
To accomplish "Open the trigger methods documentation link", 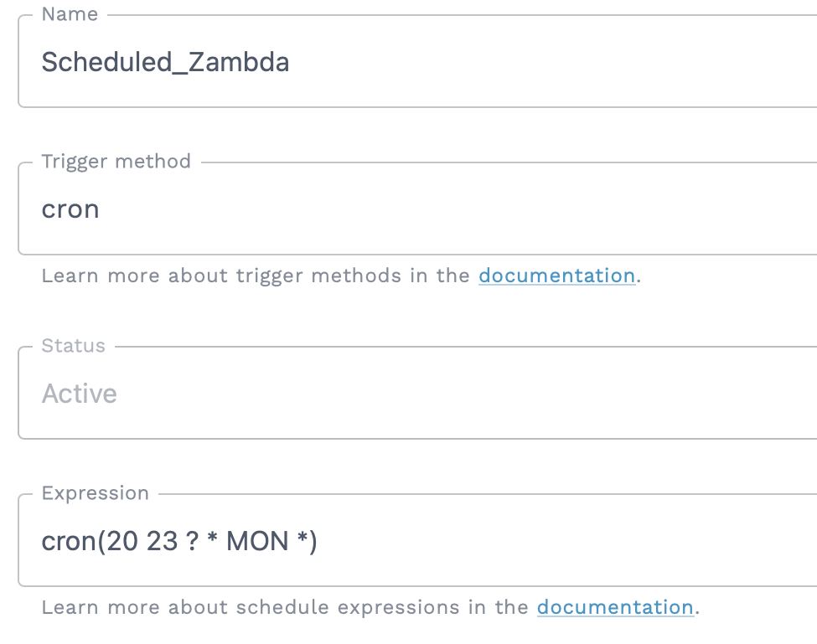I will (556, 276).
